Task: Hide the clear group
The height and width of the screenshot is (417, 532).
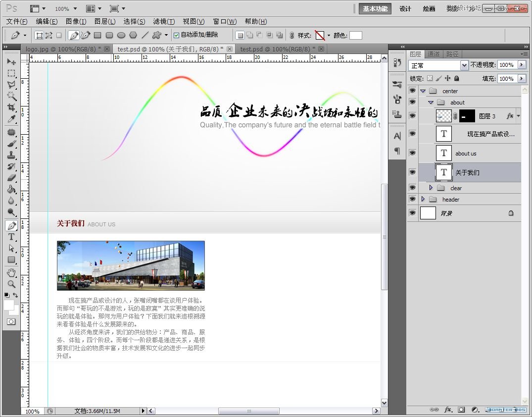Action: click(412, 187)
